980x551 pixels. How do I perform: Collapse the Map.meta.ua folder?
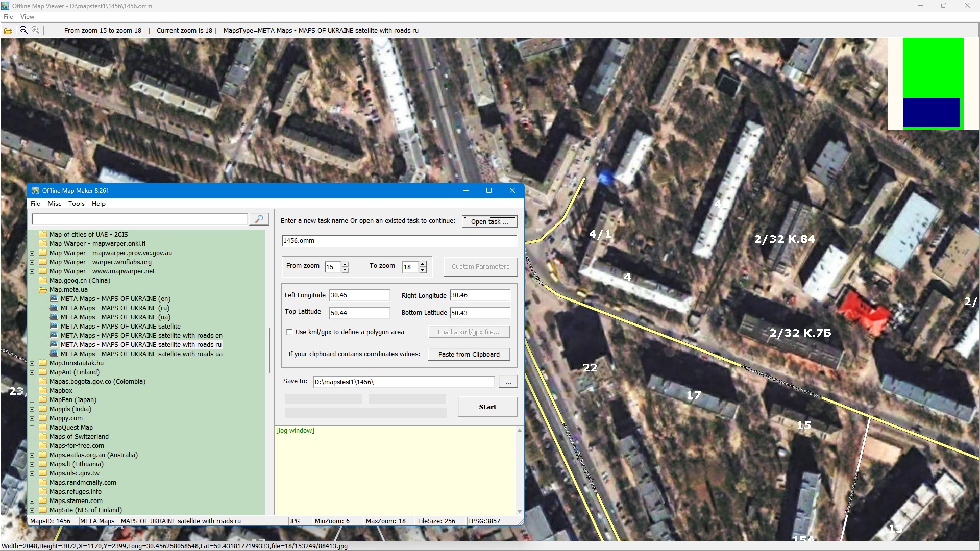click(32, 290)
